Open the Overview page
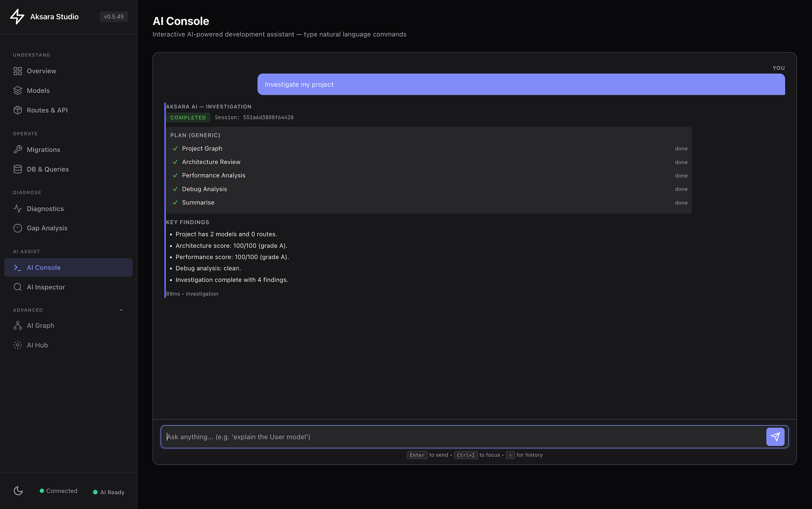Viewport: 812px width, 509px height. point(68,71)
